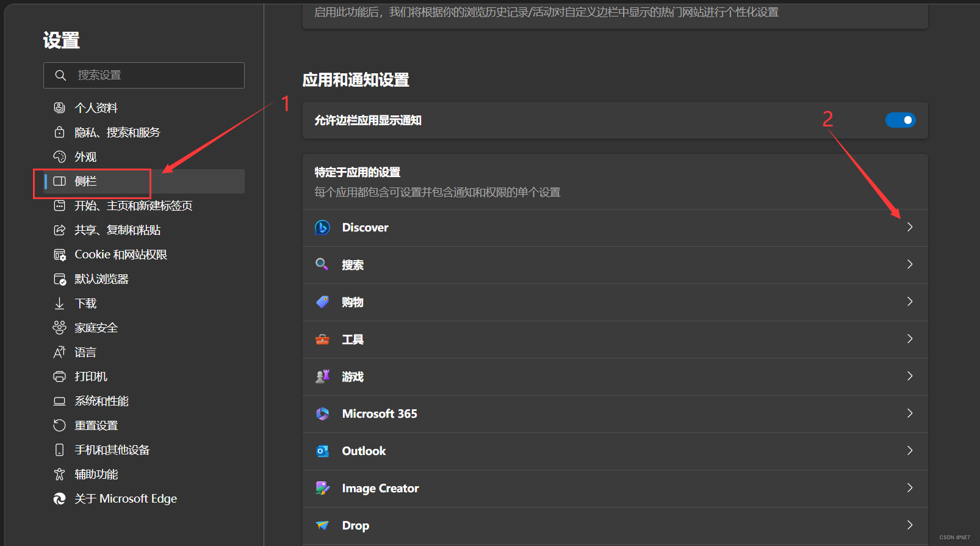980x546 pixels.
Task: Click the share icon beside 共享、复制和粘贴
Action: pos(59,230)
